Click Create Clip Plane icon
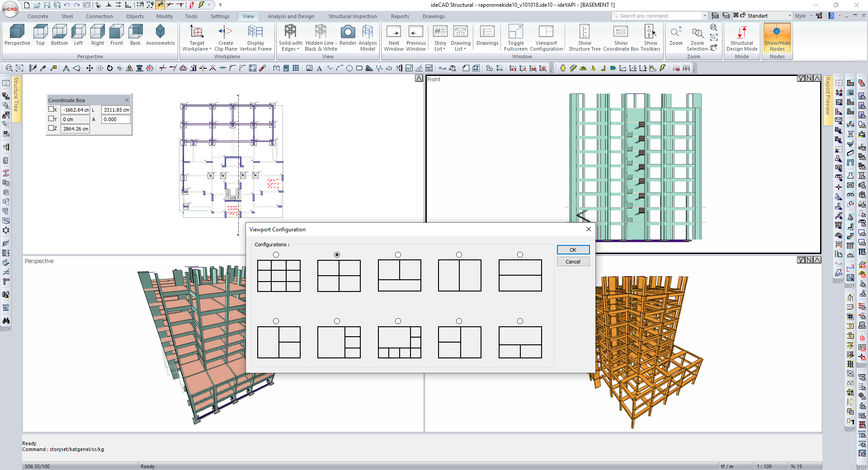868x470 pixels. tap(225, 32)
